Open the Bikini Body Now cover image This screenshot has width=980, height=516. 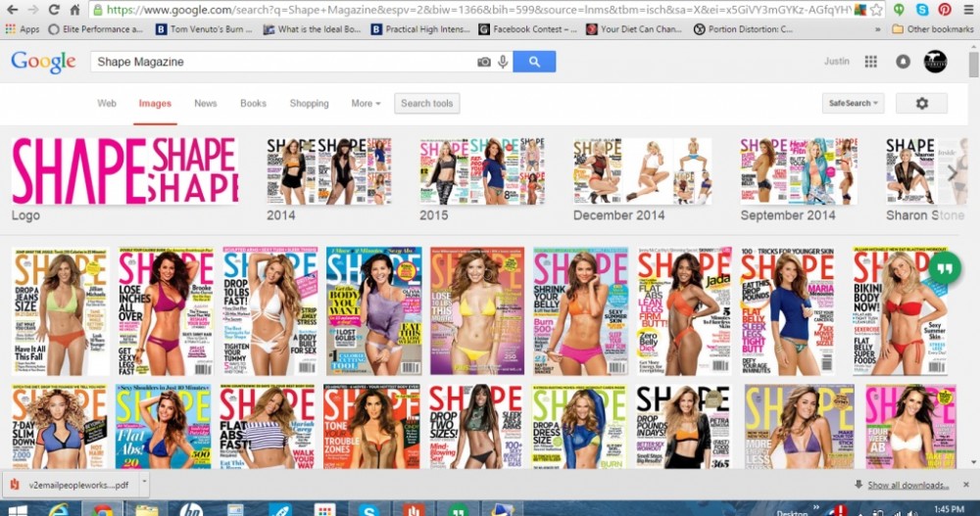pos(900,311)
